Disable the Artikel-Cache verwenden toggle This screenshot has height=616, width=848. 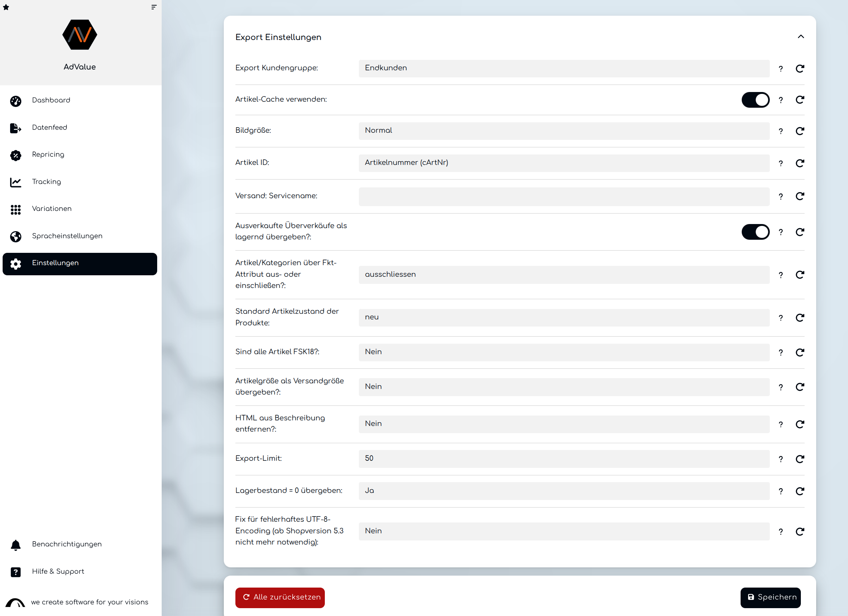(755, 100)
